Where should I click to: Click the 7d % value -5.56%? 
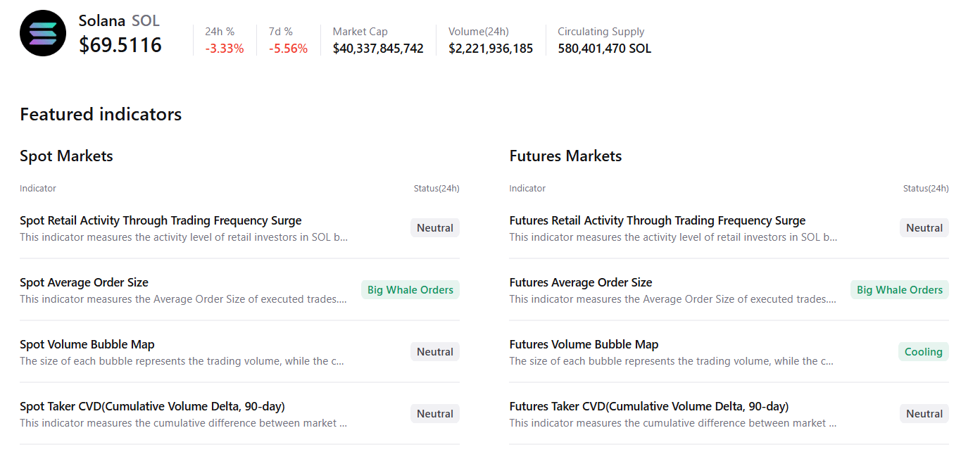pos(288,49)
